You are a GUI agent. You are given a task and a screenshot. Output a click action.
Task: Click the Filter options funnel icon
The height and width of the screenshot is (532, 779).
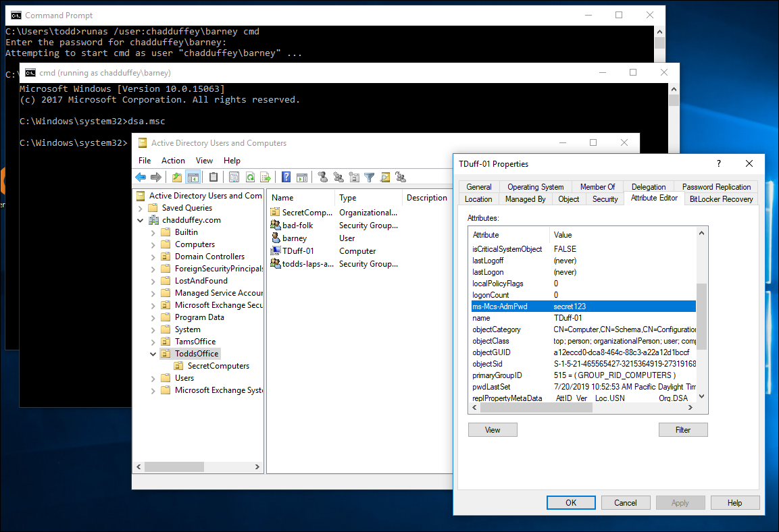pyautogui.click(x=369, y=177)
